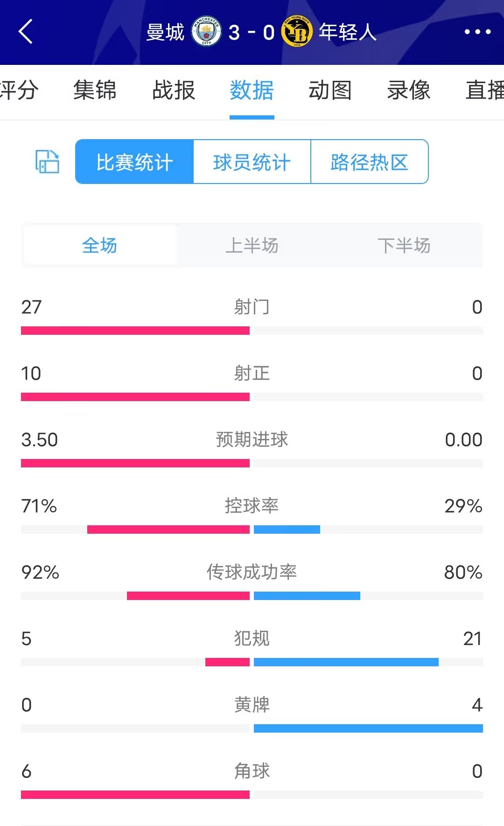Select the 路径热区 segment button
504x826 pixels.
pos(369,162)
